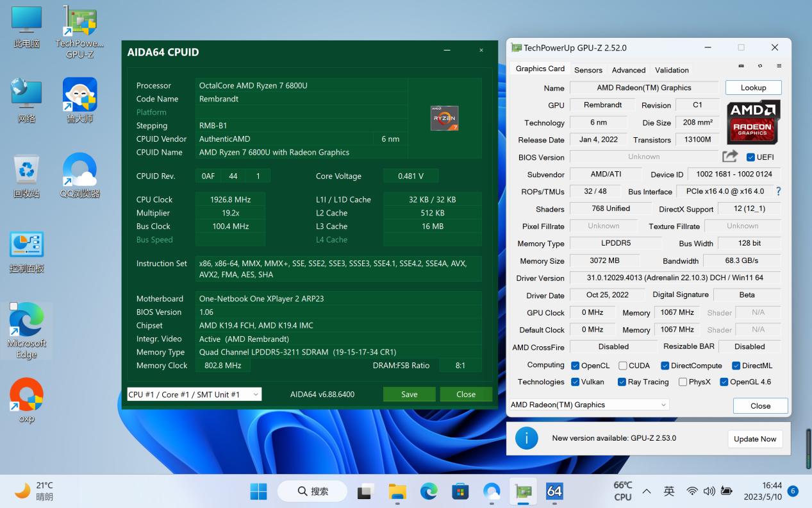Viewport: 812px width, 508px height.
Task: Click the Update Now button
Action: tap(754, 439)
